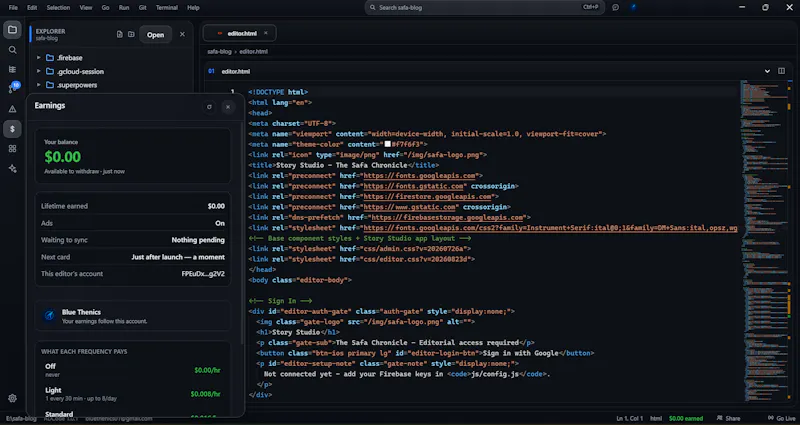
Task: Close the editor.html tab
Action: pyautogui.click(x=265, y=33)
